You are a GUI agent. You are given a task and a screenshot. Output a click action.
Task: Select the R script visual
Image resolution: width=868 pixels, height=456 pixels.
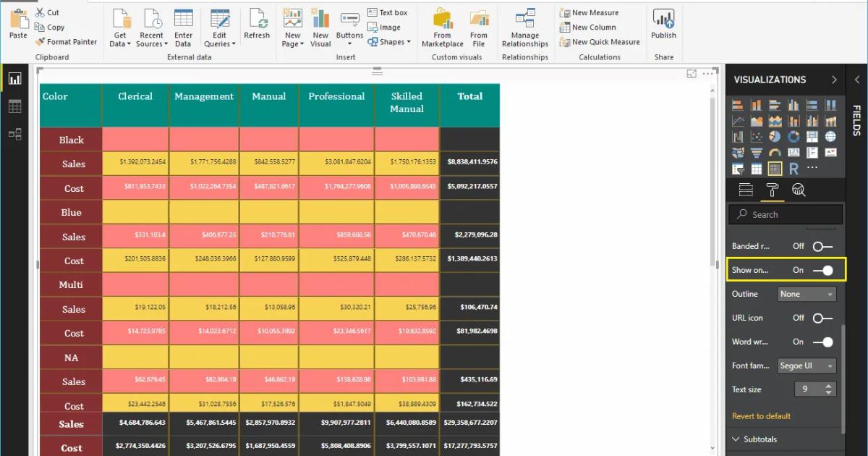[x=794, y=168]
